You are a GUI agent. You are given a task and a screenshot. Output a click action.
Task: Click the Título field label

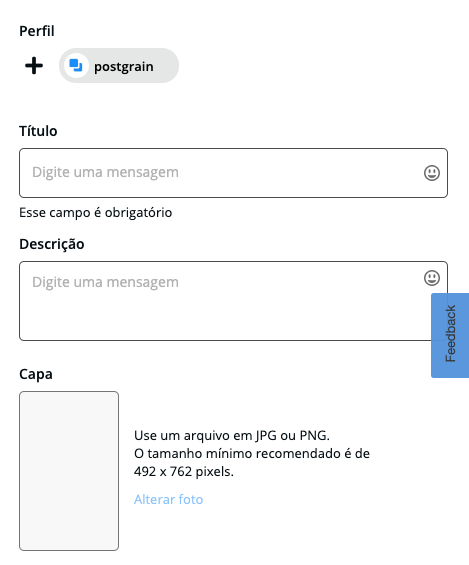(38, 131)
